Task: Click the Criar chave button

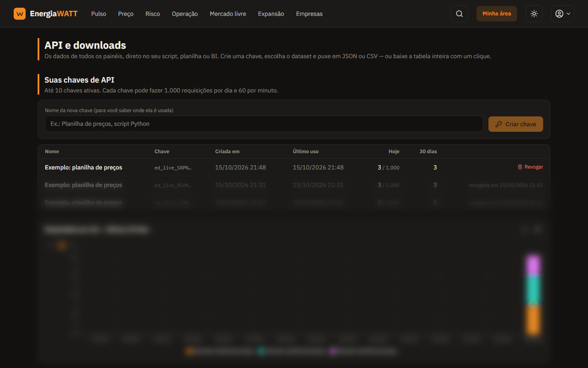Action: point(516,124)
